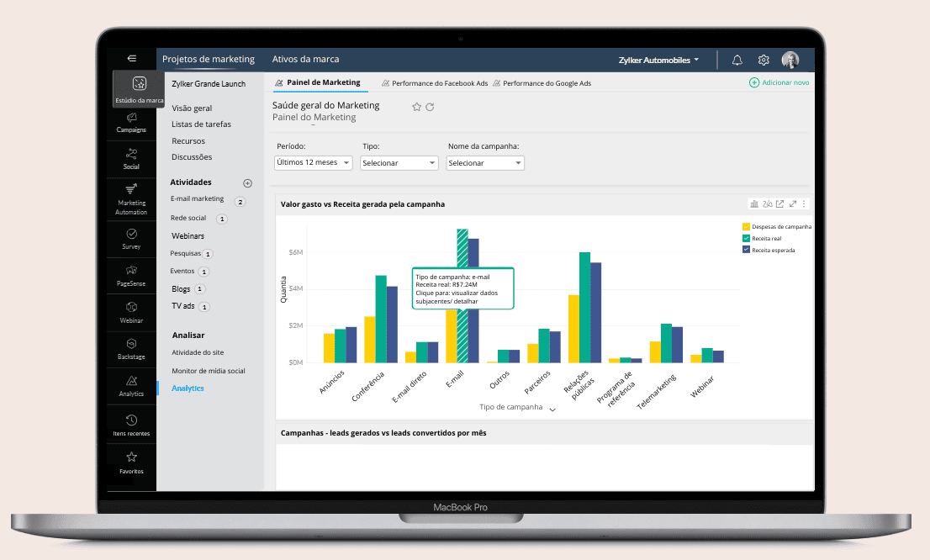This screenshot has height=560, width=930.
Task: Open Eventos activity
Action: click(x=182, y=271)
